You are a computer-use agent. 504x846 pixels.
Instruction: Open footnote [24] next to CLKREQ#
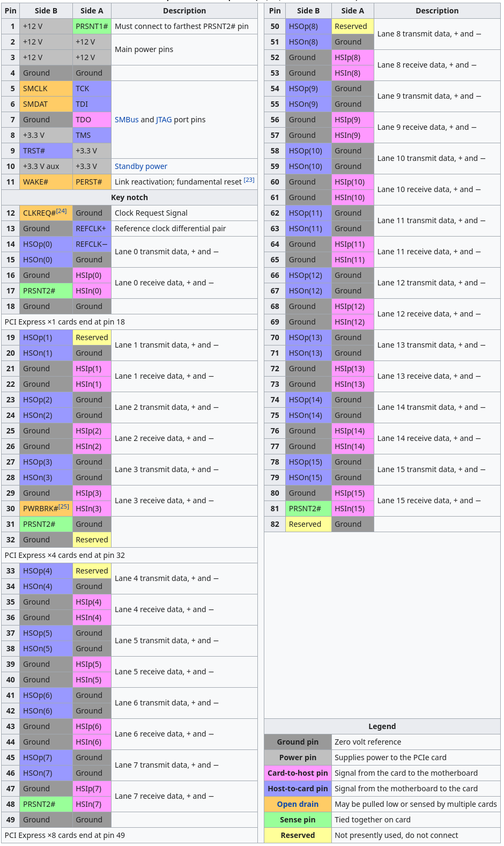[x=62, y=211]
